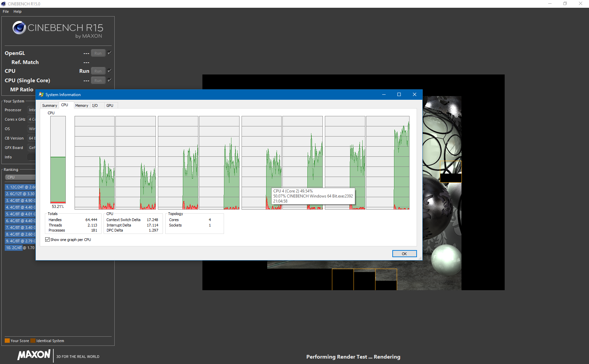This screenshot has width=589, height=364.
Task: Click the DPC Delta value 1.297
Action: 153,230
